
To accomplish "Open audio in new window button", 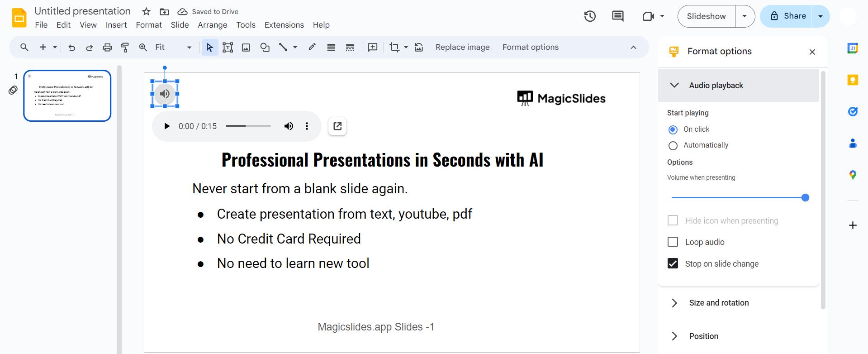I will coord(337,126).
